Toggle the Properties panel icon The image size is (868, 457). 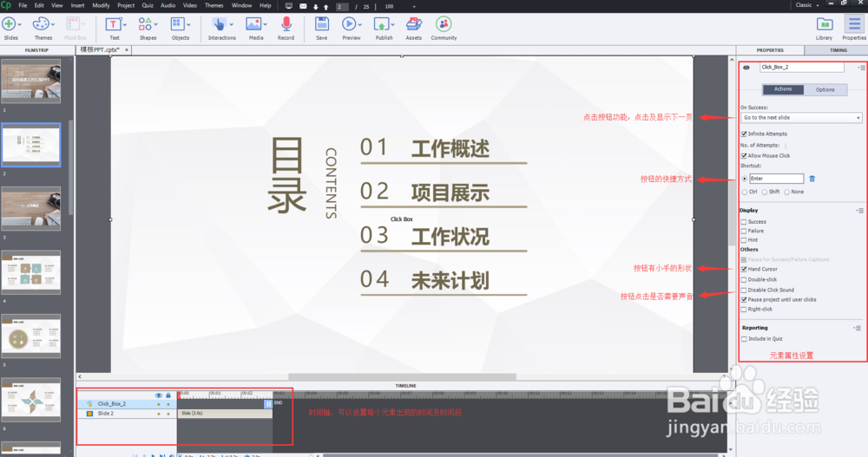coord(854,24)
